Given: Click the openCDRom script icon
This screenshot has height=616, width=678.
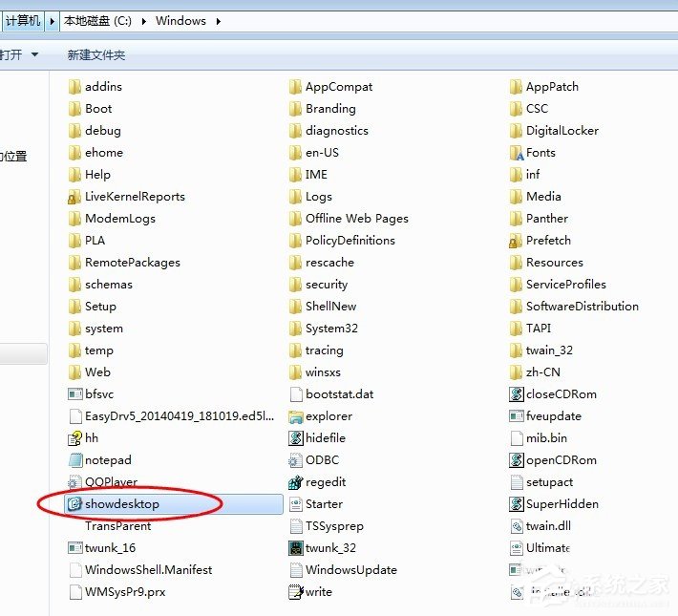Looking at the screenshot, I should [x=517, y=459].
